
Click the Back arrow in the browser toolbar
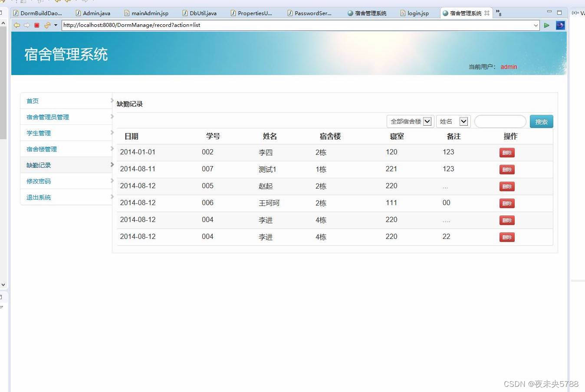16,25
